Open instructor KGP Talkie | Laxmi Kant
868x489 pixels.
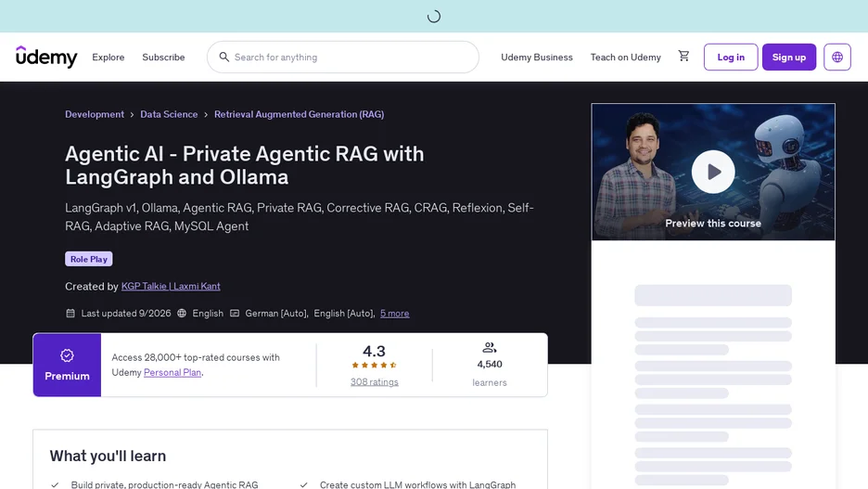(x=171, y=287)
